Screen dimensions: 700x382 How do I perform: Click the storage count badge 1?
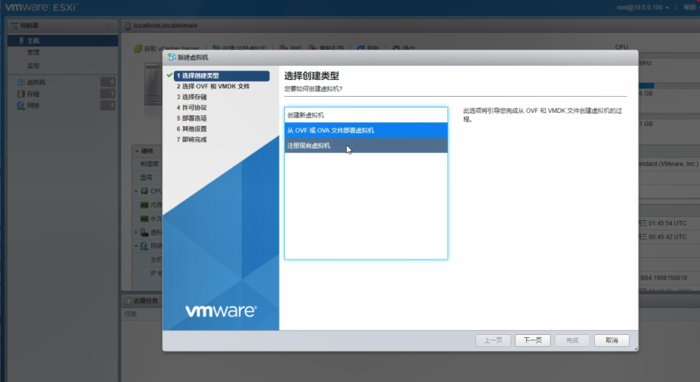(x=108, y=94)
